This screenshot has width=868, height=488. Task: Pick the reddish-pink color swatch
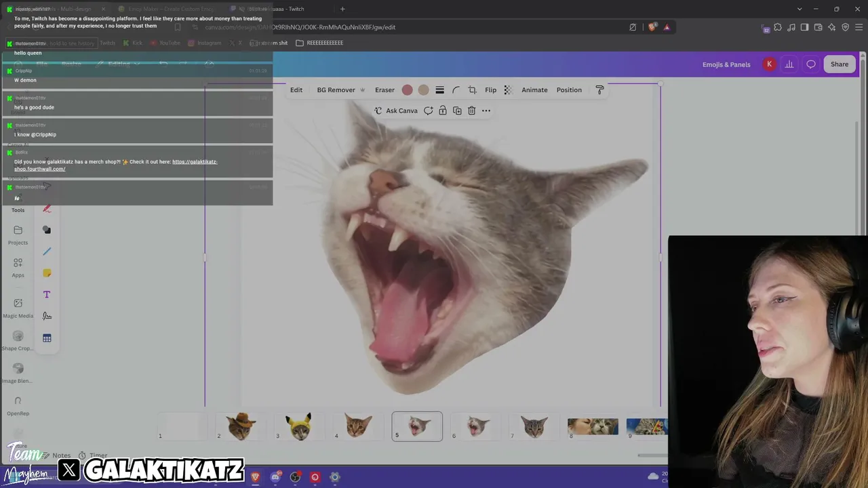pyautogui.click(x=407, y=89)
